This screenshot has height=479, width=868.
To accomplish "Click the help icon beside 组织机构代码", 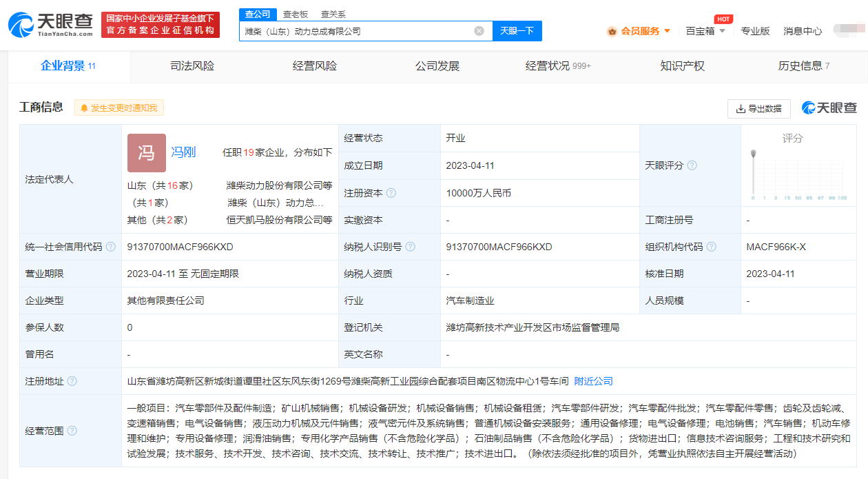I will (711, 247).
